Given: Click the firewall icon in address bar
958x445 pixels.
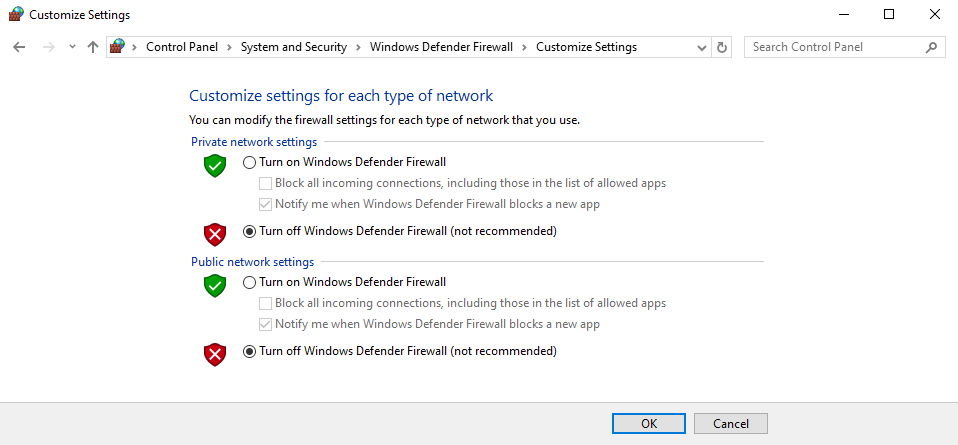Looking at the screenshot, I should pyautogui.click(x=119, y=47).
